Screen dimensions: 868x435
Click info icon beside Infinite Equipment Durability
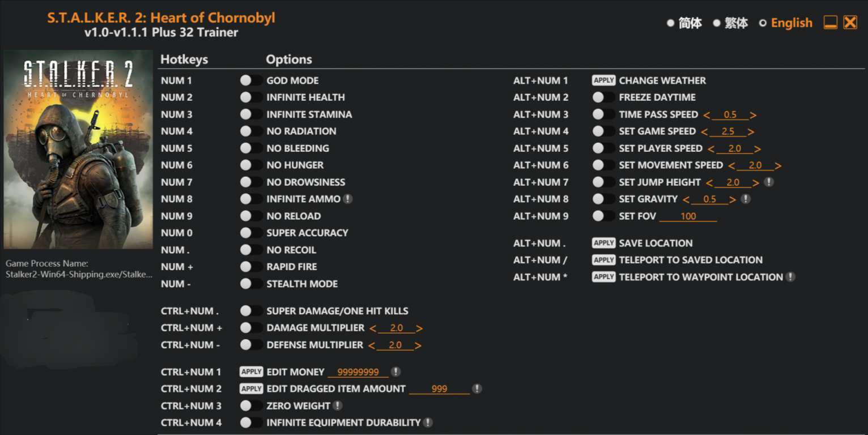pyautogui.click(x=428, y=423)
